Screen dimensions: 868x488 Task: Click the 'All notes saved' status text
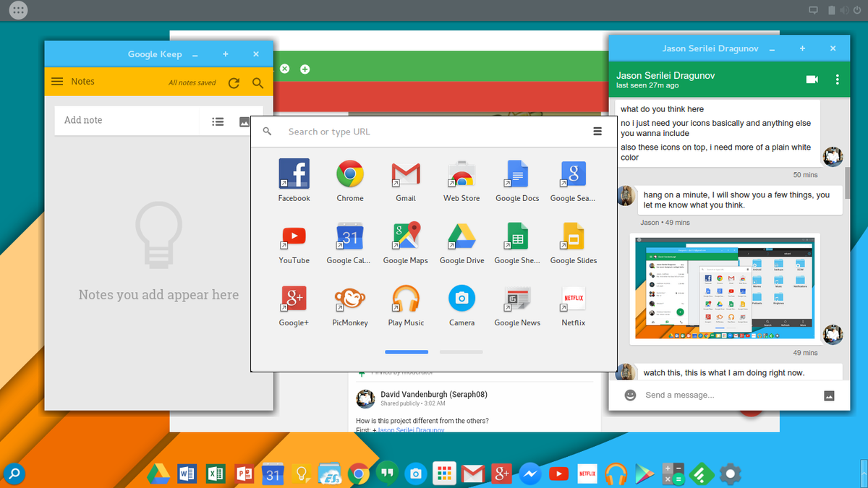[x=192, y=83]
